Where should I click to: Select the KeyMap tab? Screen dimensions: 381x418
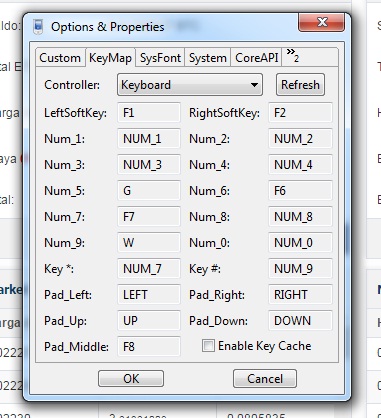click(x=110, y=58)
